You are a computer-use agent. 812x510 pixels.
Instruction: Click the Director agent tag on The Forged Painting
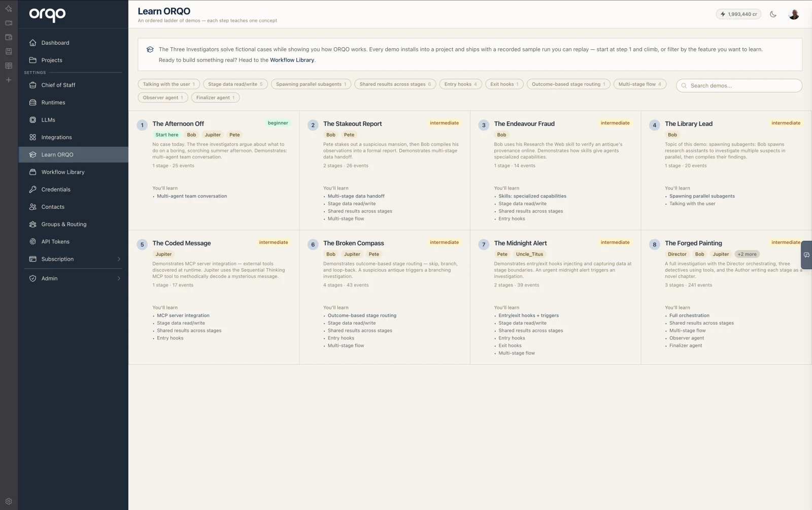(677, 254)
